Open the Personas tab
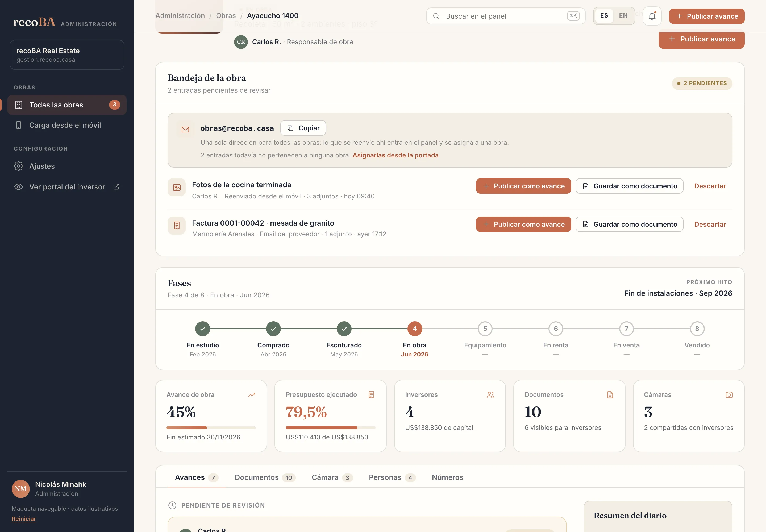This screenshot has height=532, width=766. click(392, 477)
